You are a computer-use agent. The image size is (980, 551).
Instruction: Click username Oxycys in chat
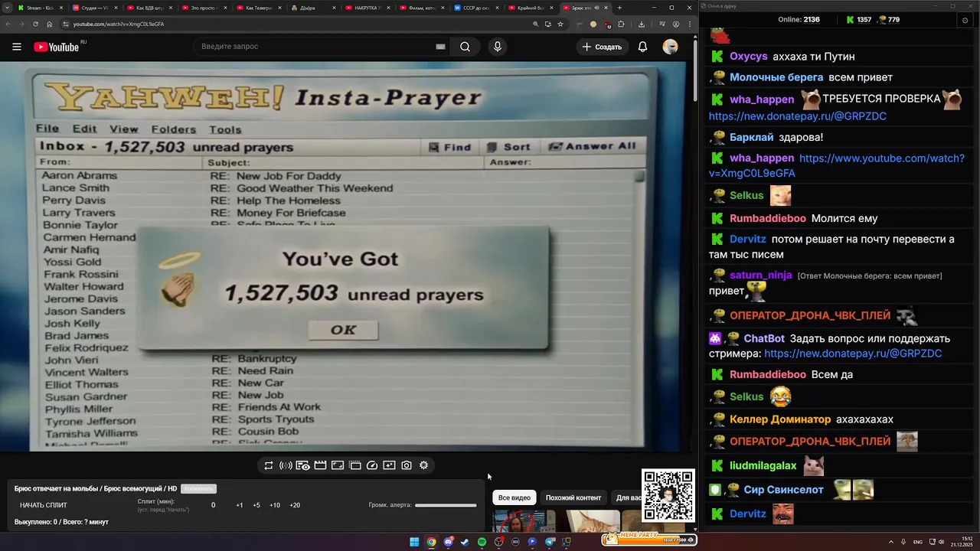[749, 57]
